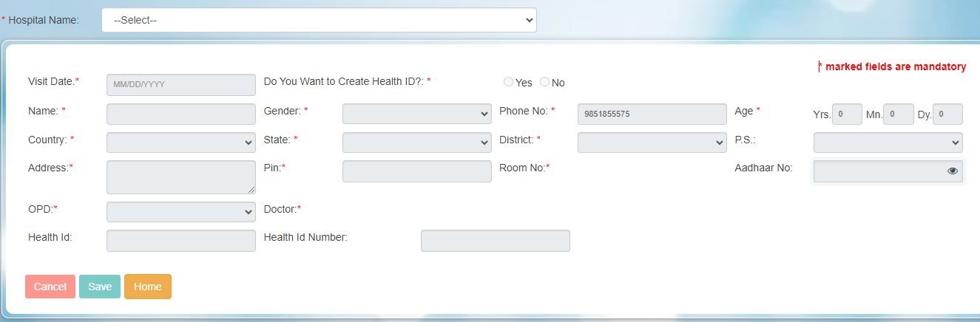Click the Save button

pos(100,287)
